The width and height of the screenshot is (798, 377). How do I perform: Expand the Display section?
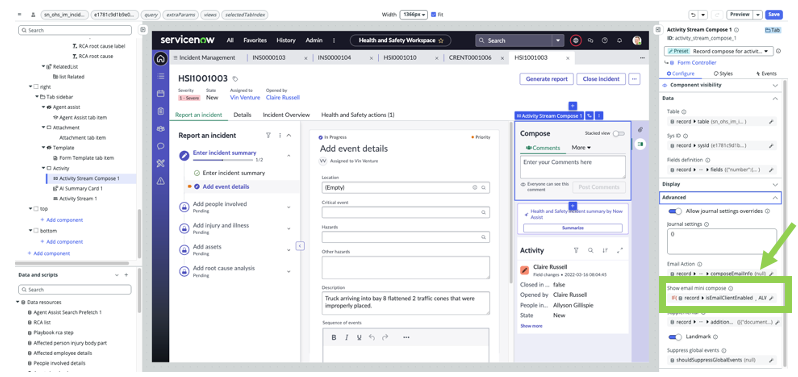[775, 184]
